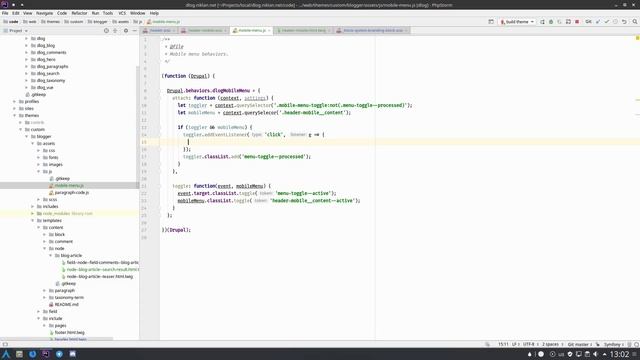Viewport: 640px width, 360px height.
Task: Open the VCS menu
Action: tap(122, 13)
